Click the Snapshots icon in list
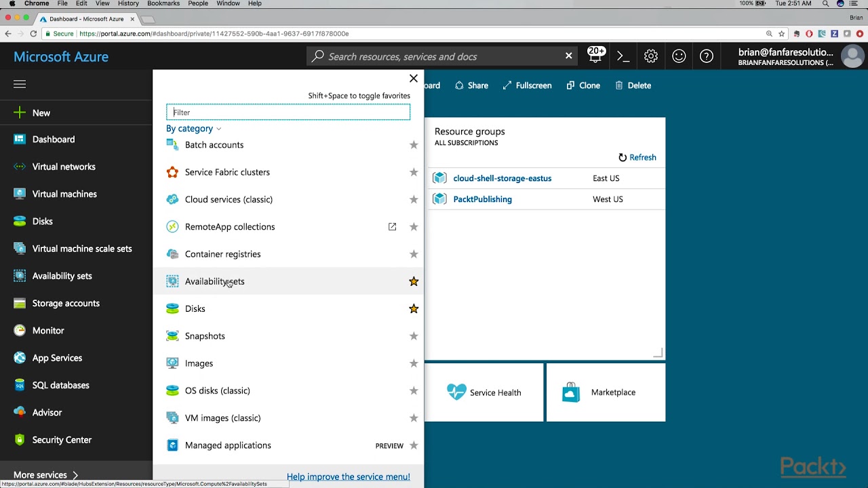Screen dimensions: 868x488 (172, 336)
